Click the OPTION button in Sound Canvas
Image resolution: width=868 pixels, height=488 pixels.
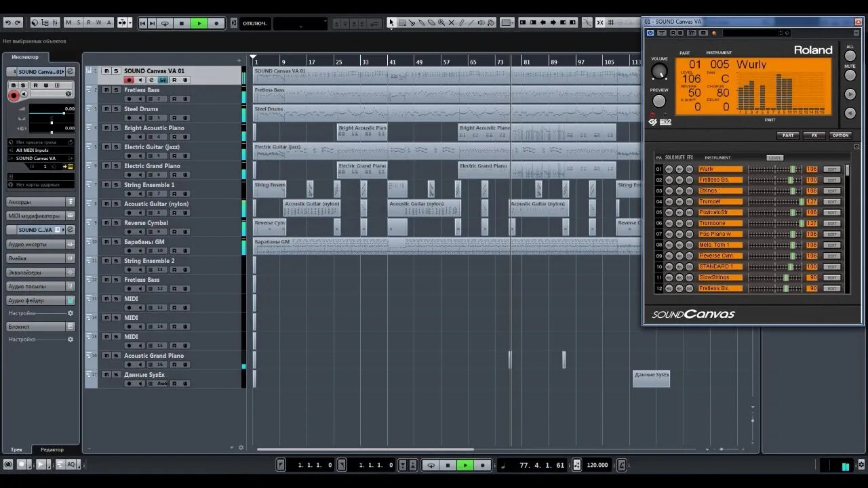(841, 136)
